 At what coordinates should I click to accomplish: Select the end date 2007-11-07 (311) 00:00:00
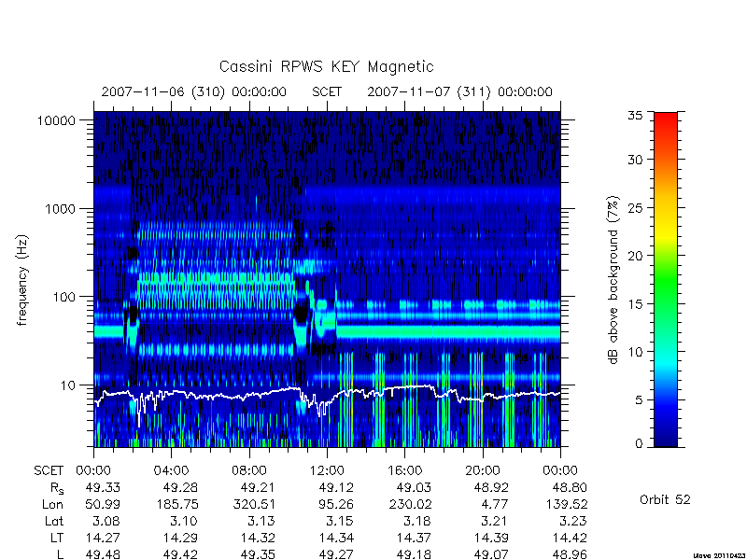pos(459,91)
